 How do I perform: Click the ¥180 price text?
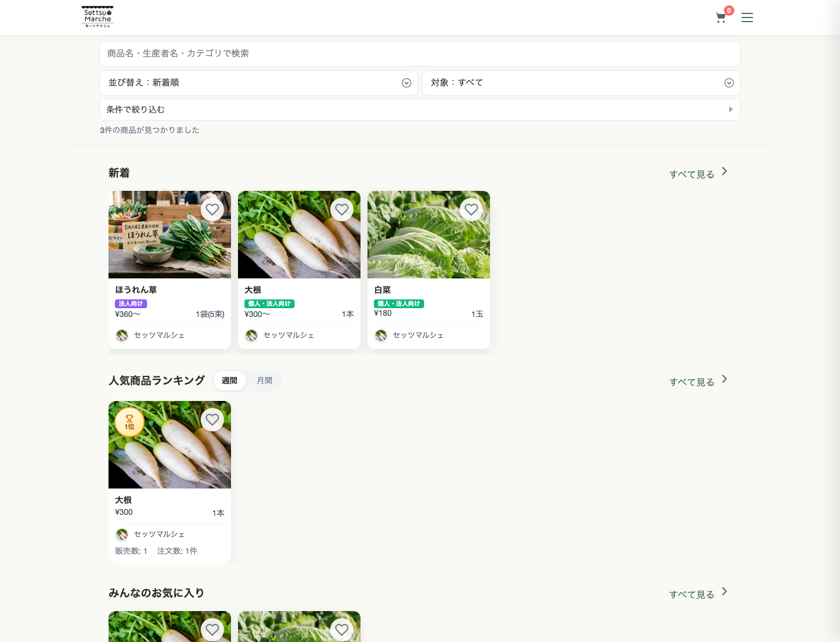point(383,313)
